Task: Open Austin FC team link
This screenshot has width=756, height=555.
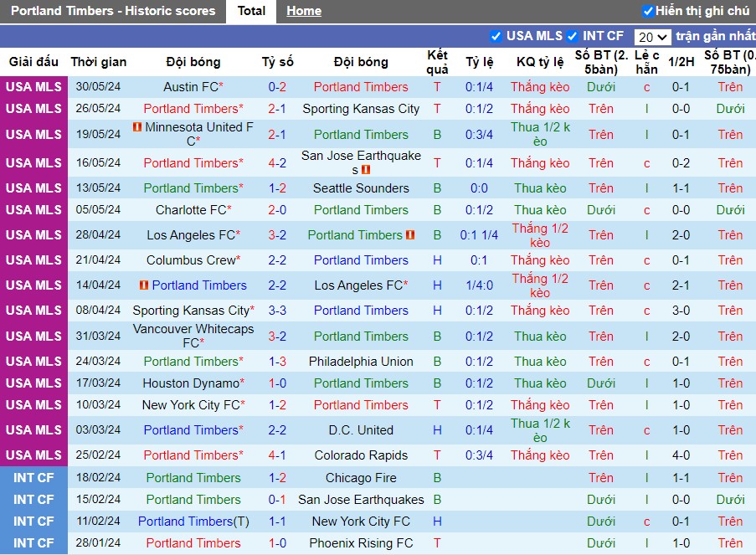Action: (x=191, y=87)
